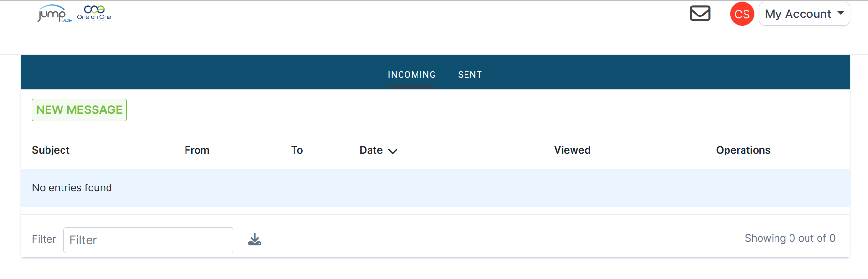Sort by the Viewed column header
The image size is (868, 279).
(572, 150)
